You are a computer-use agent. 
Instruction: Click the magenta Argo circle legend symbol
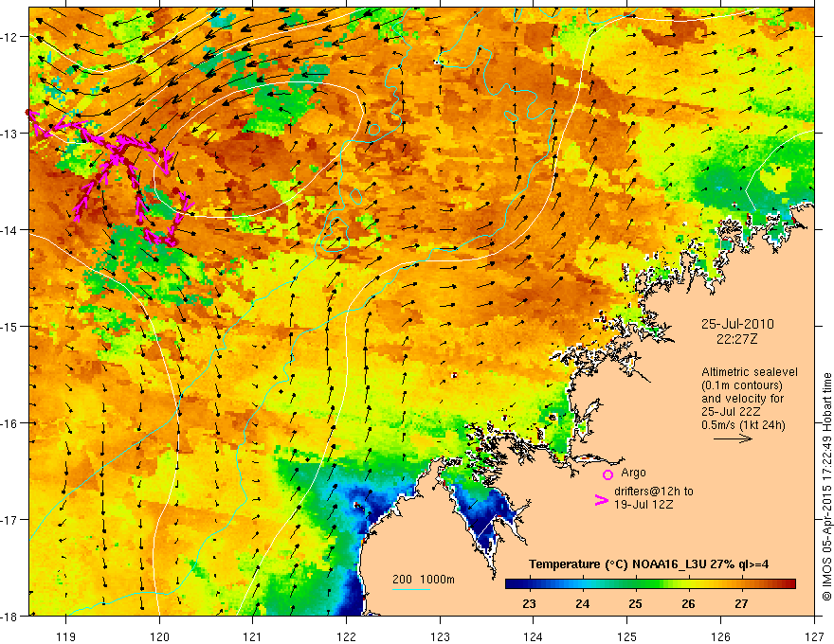click(x=607, y=474)
